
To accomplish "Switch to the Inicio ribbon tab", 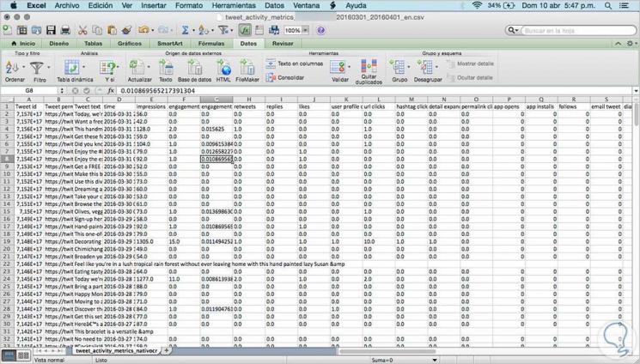I will click(23, 43).
